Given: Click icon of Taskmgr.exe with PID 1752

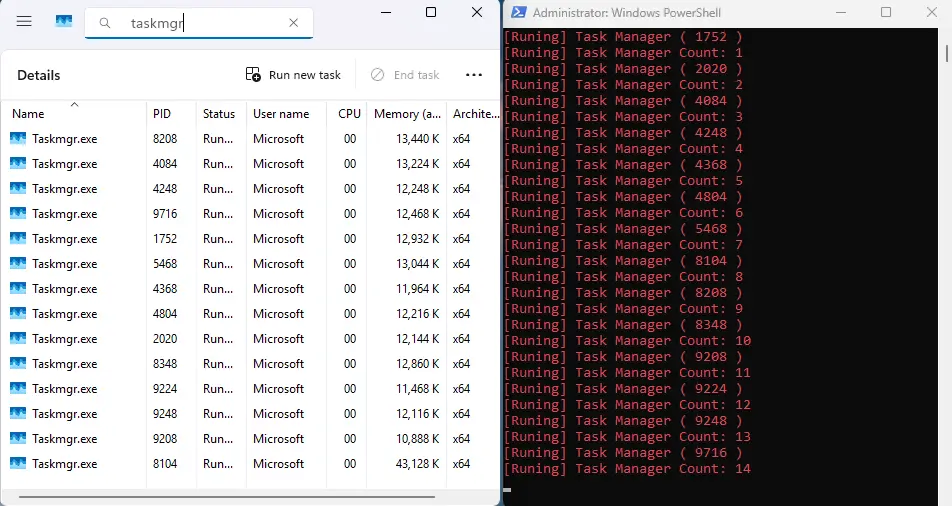Looking at the screenshot, I should (18, 238).
